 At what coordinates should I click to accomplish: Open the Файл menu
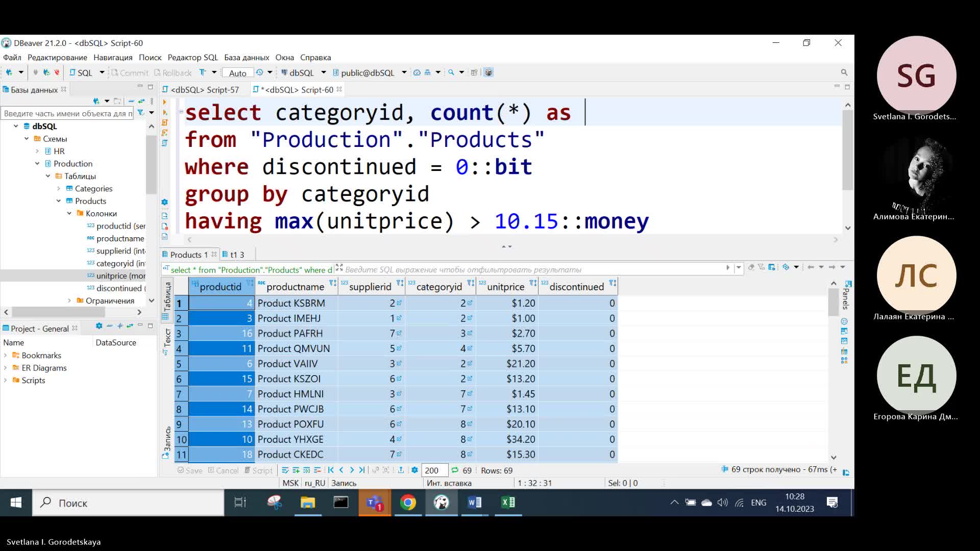tap(12, 58)
